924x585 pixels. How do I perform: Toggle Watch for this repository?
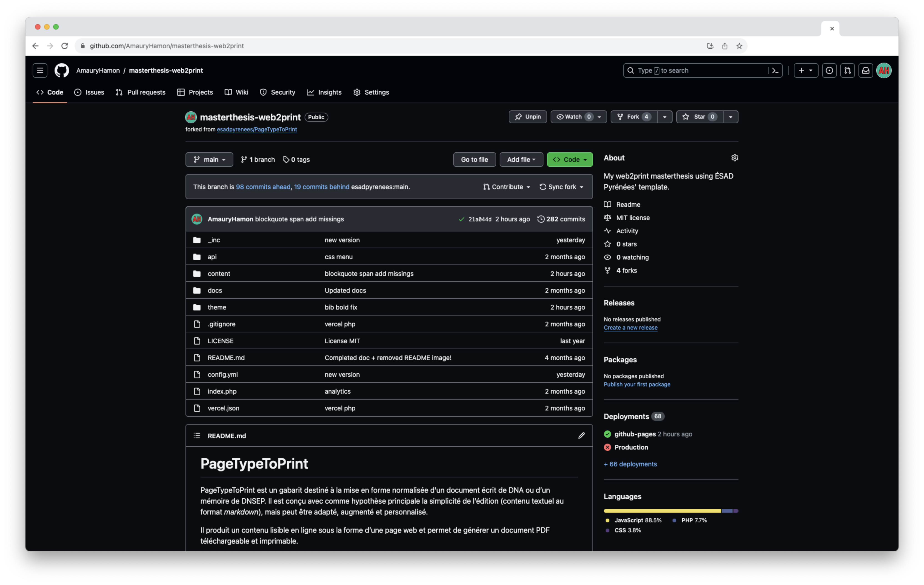pos(574,117)
